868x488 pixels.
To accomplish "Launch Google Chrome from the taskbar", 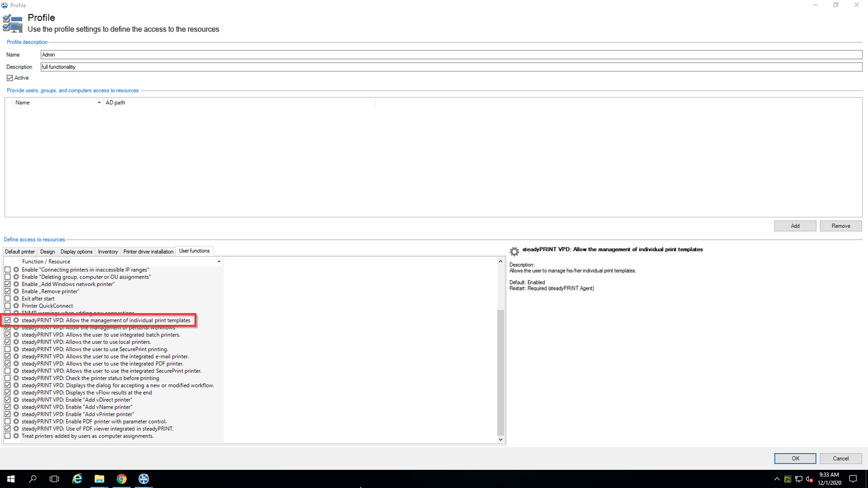I will pos(122,479).
